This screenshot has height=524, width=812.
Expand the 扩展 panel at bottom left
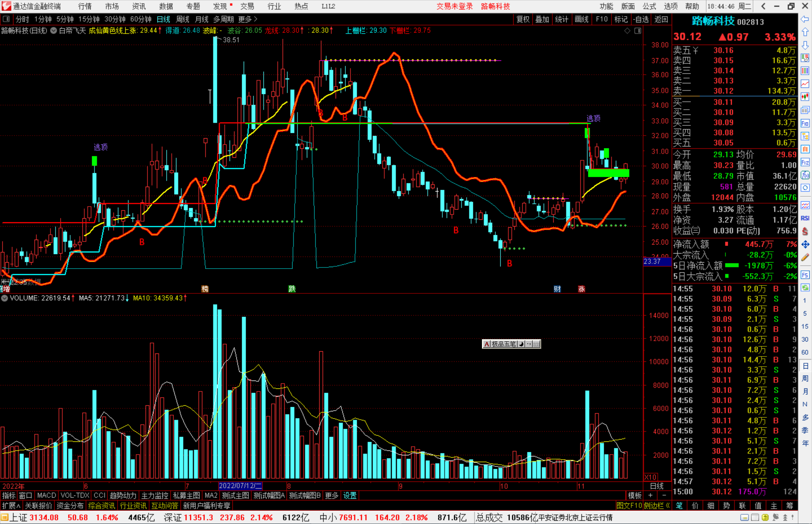pyautogui.click(x=11, y=506)
